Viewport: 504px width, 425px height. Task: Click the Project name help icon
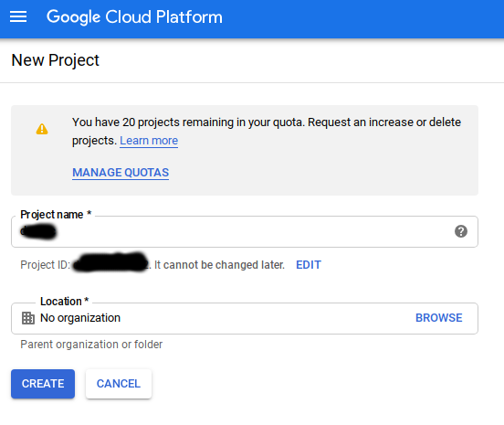click(x=461, y=231)
